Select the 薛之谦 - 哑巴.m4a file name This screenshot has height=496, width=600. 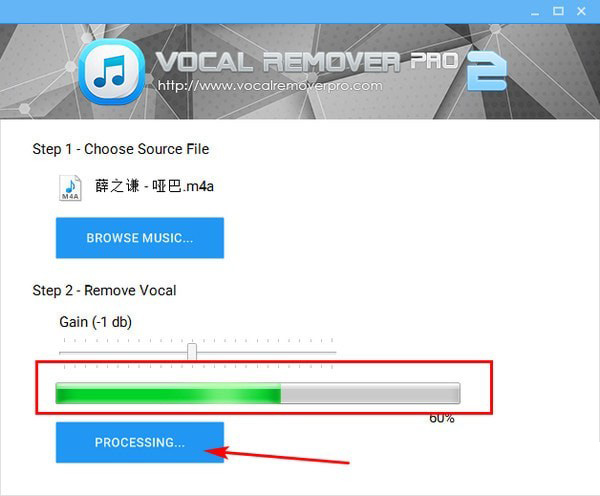coord(154,186)
